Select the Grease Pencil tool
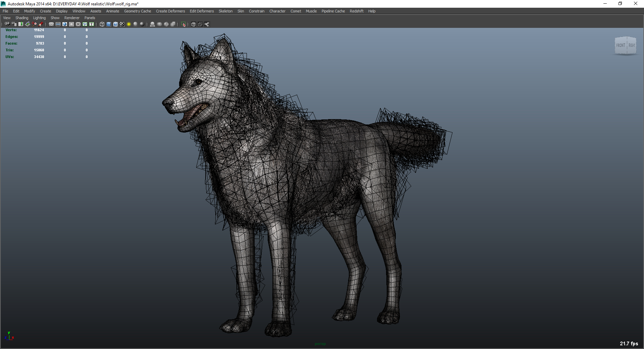Screen dimensions: 644x349 pos(41,24)
